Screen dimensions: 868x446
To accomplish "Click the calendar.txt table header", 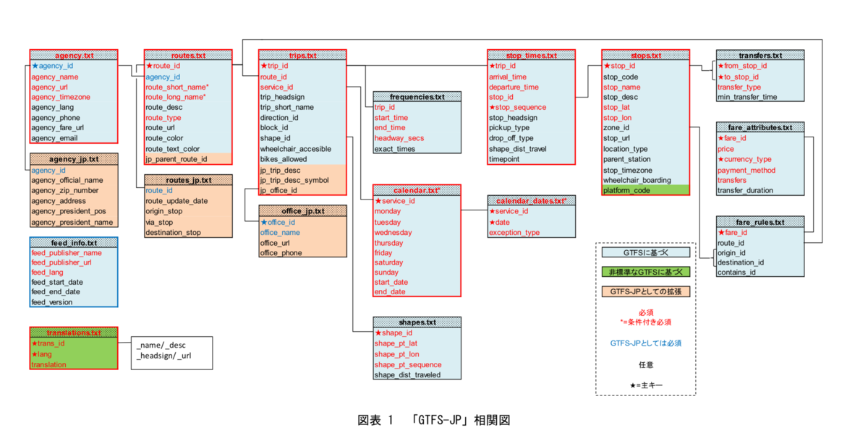I will pos(417,190).
